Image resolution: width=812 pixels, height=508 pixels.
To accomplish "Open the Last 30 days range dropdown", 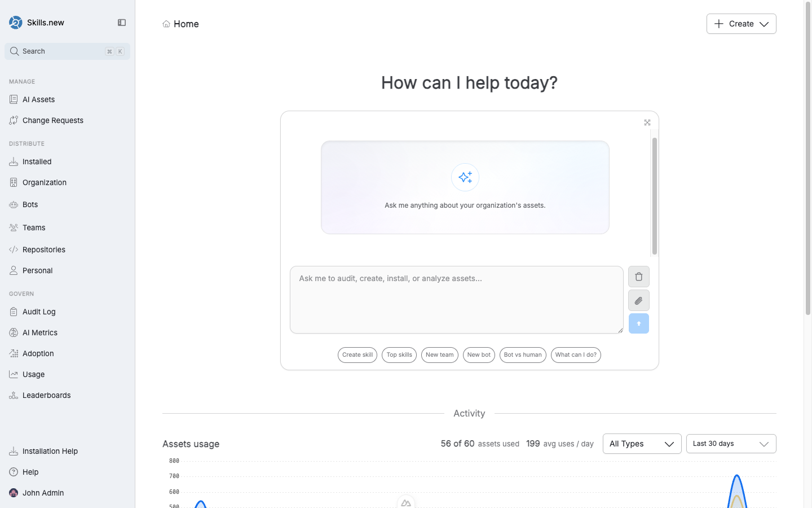I will coord(731,444).
